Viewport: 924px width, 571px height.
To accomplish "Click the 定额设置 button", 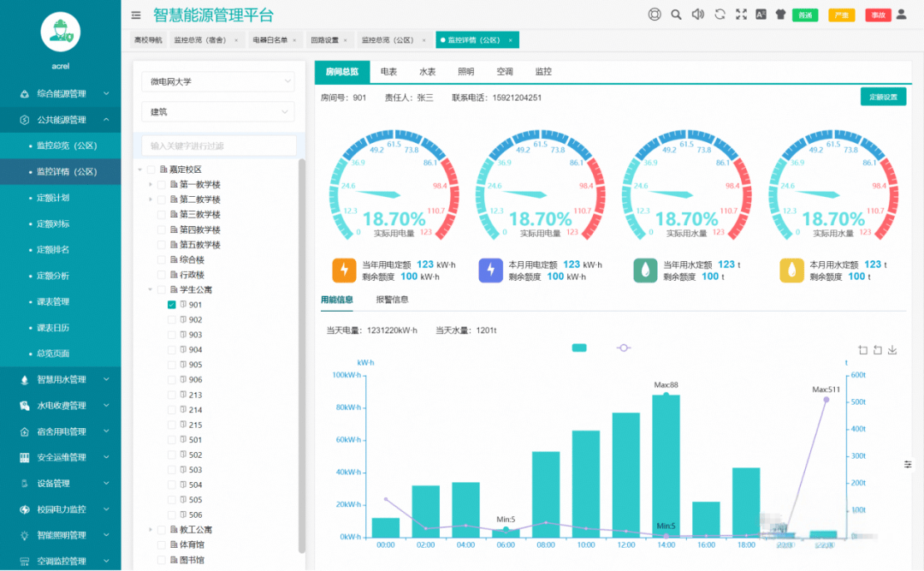I will point(883,98).
